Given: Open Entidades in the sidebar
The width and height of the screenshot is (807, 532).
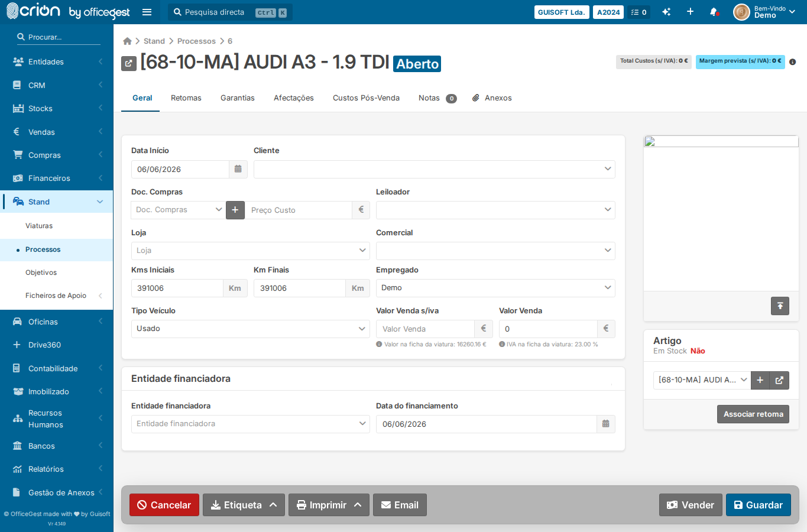Looking at the screenshot, I should 57,61.
